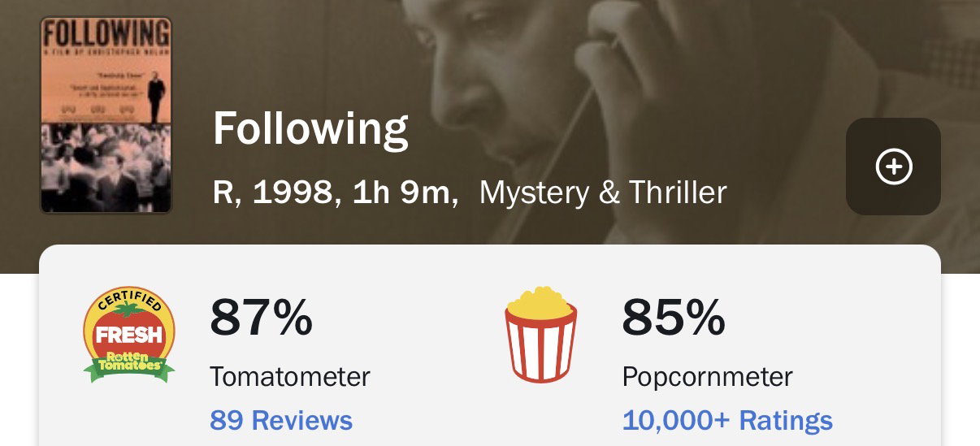Click the red striped popcorn bucket icon

click(x=541, y=335)
